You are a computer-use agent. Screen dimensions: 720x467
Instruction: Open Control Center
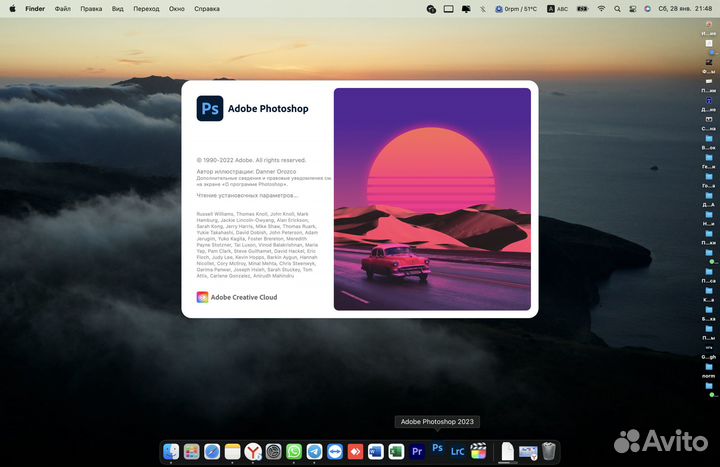633,9
